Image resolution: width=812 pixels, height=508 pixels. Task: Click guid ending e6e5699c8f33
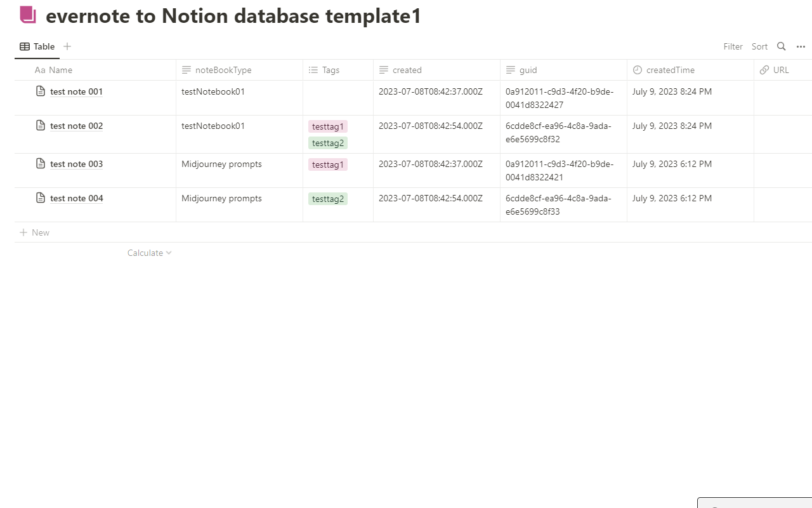[x=558, y=204]
